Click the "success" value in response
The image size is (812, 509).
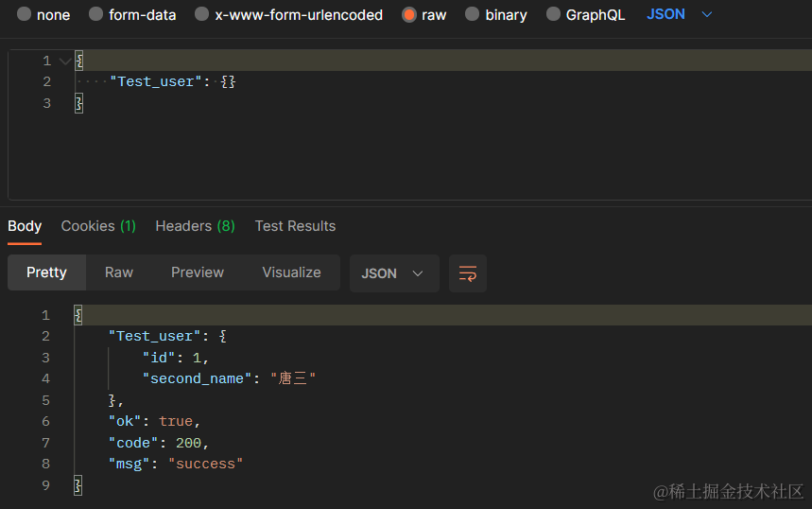click(205, 464)
